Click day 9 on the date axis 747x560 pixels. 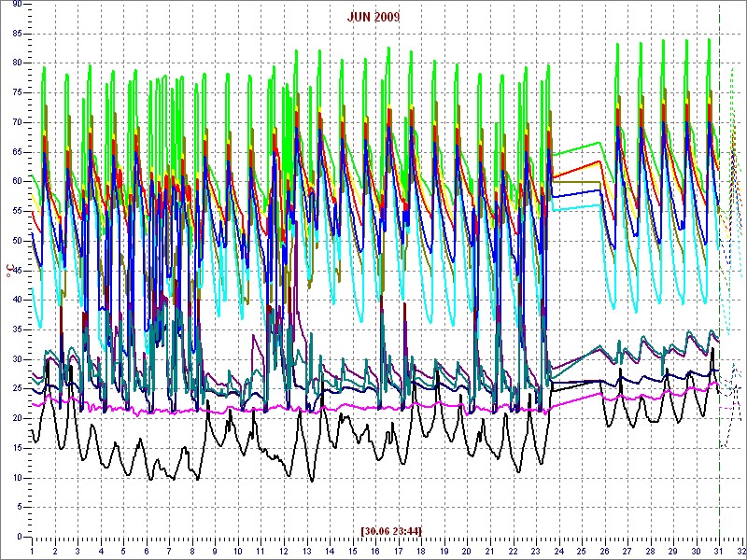coord(215,551)
